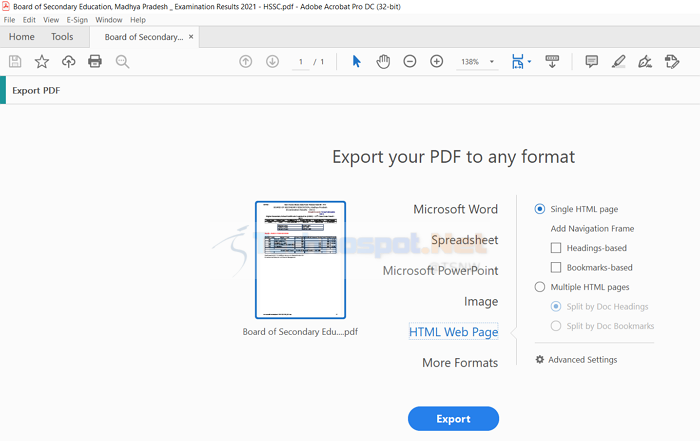Check Bookmarks-based navigation frame
Image resolution: width=700 pixels, height=441 pixels.
click(x=556, y=267)
